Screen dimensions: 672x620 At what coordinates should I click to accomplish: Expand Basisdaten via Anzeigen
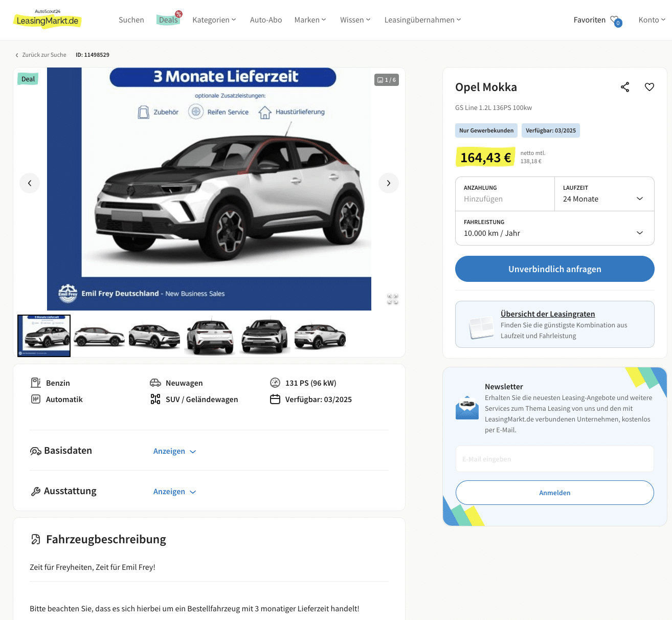[175, 451]
